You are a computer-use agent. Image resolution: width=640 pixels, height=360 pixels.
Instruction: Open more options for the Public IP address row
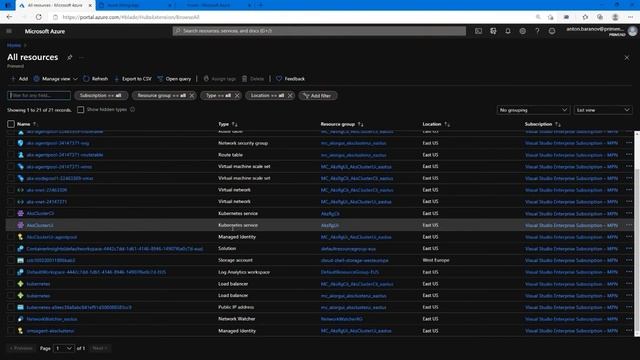(x=629, y=307)
